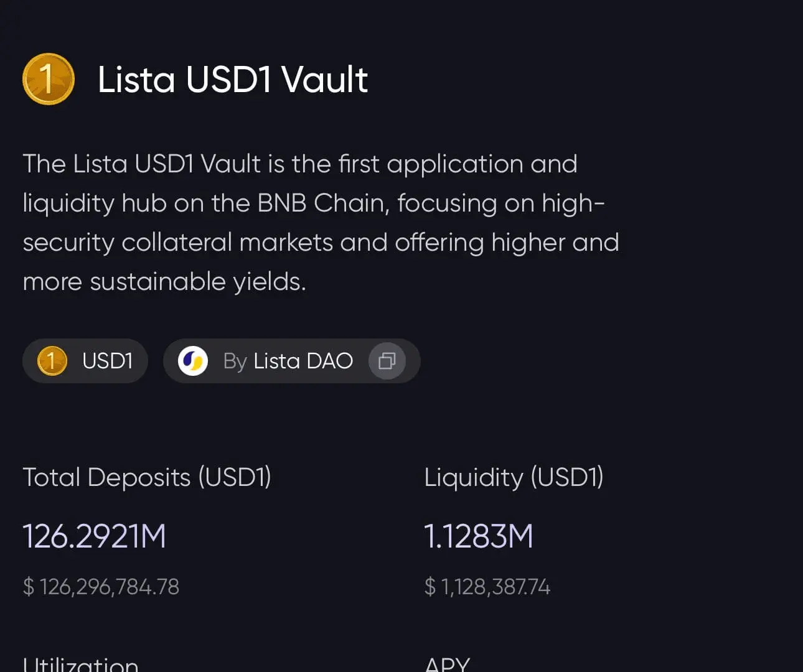Select the USD1 token chip
803x672 pixels.
coord(85,361)
